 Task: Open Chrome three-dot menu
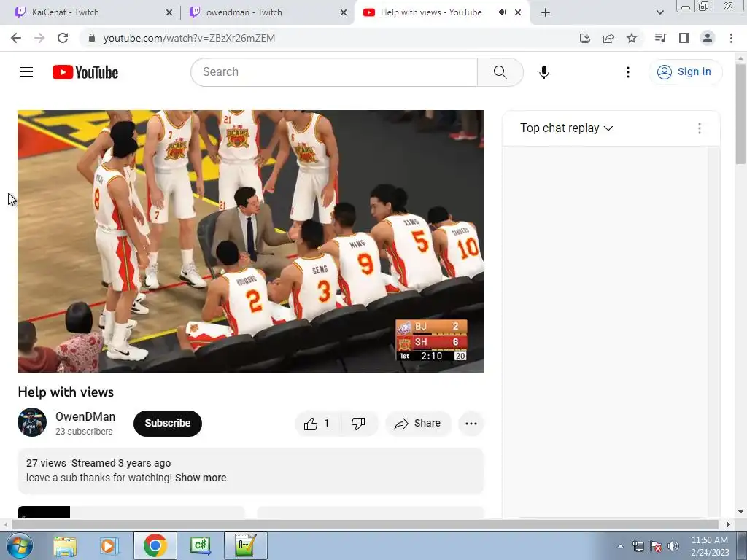[731, 38]
